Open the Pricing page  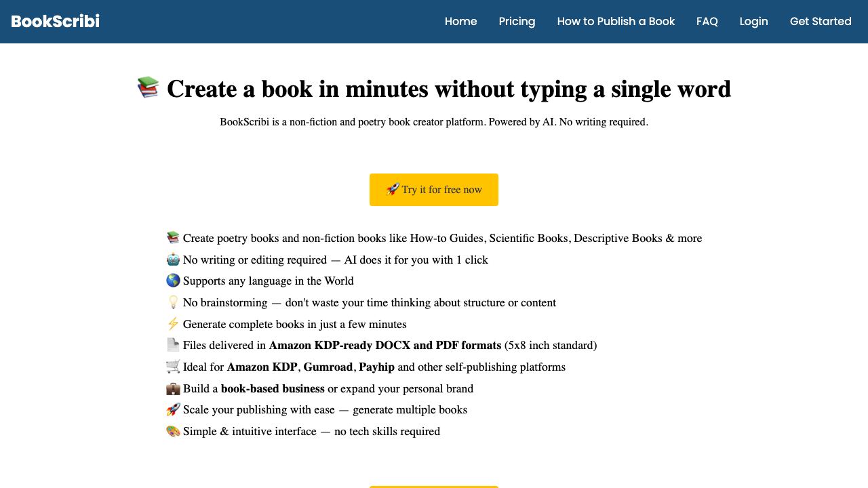click(517, 21)
